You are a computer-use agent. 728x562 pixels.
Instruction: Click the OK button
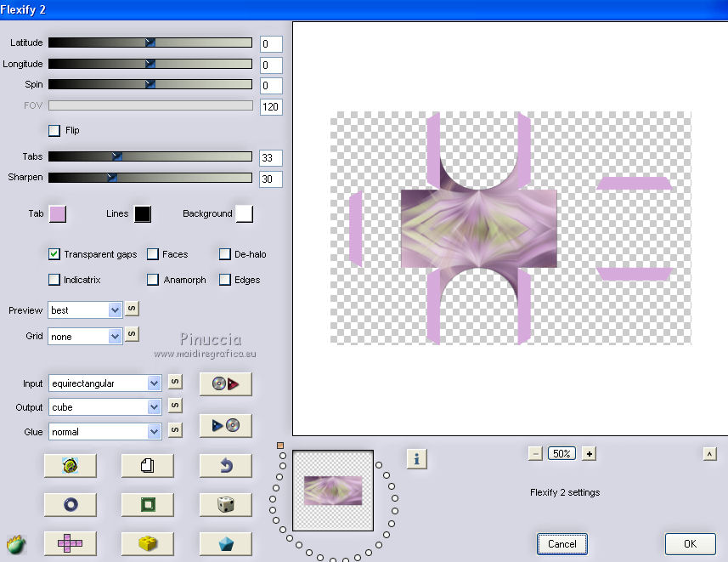[690, 544]
